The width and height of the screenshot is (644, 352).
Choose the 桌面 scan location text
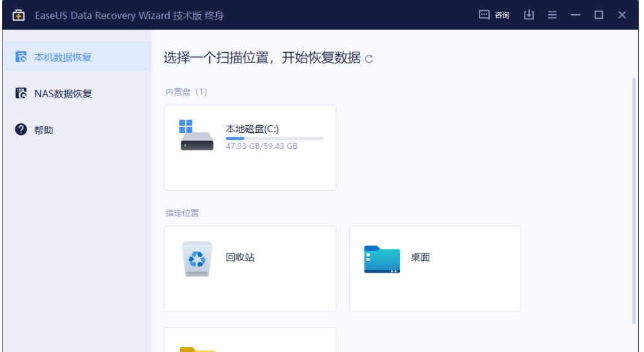click(x=420, y=257)
